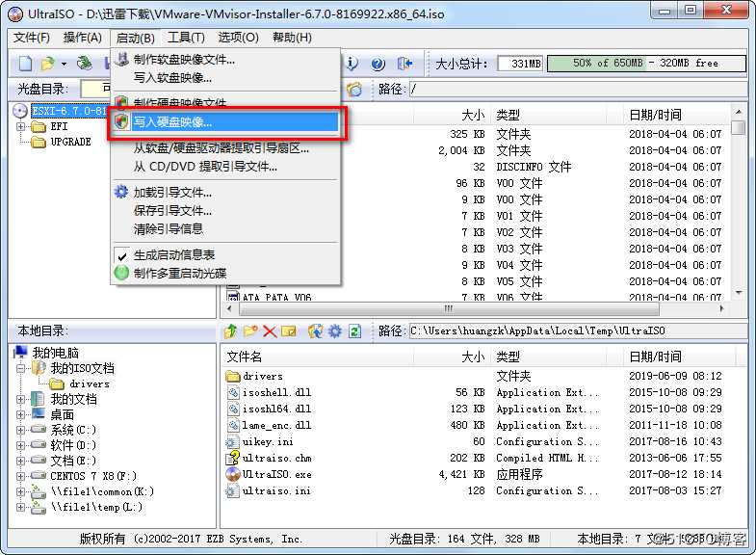Open the 文件(F) menu
The width and height of the screenshot is (756, 555).
coord(32,38)
